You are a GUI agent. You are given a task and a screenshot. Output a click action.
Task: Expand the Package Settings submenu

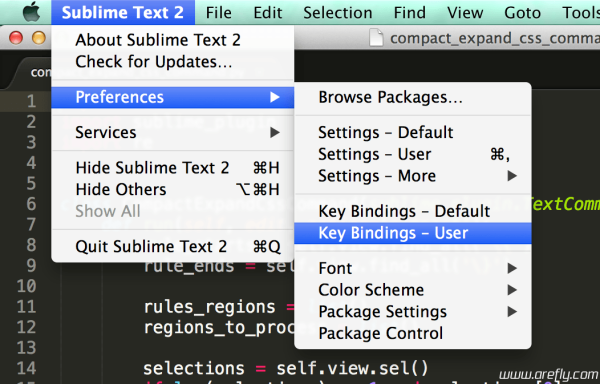[413, 312]
